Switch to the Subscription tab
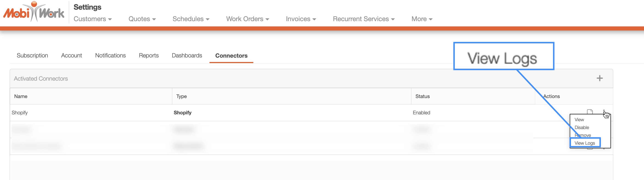644x180 pixels. click(x=32, y=56)
